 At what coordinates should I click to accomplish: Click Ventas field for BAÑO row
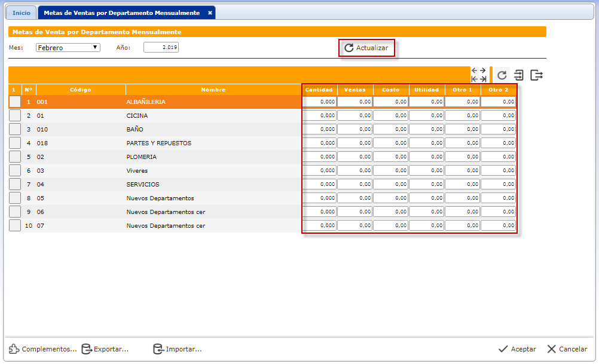coord(355,130)
